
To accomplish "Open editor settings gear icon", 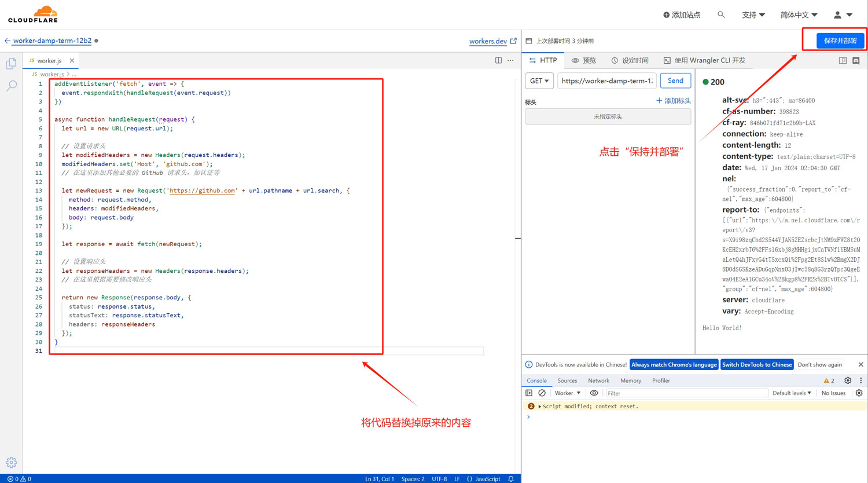I will click(x=11, y=462).
